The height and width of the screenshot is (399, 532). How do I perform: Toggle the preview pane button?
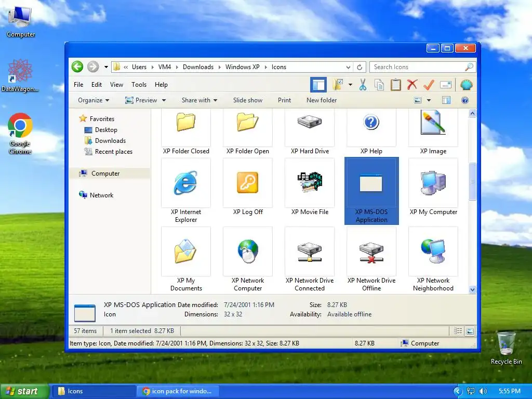[x=446, y=100]
